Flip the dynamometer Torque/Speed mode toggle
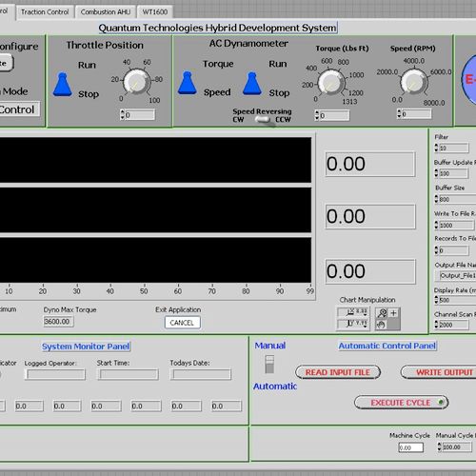Image resolution: width=476 pixels, height=476 pixels. point(188,83)
